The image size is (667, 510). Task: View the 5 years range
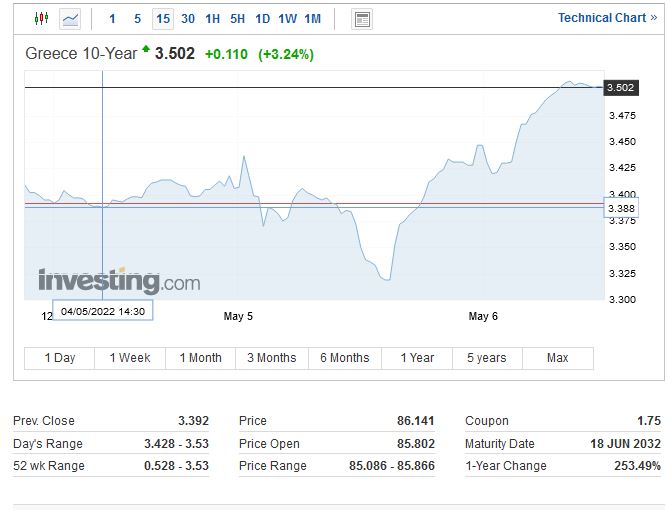(487, 358)
